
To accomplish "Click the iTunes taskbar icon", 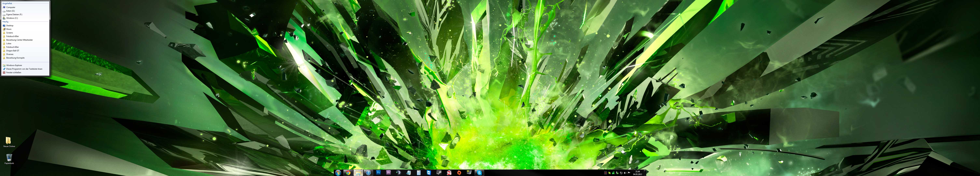I will coord(368,173).
